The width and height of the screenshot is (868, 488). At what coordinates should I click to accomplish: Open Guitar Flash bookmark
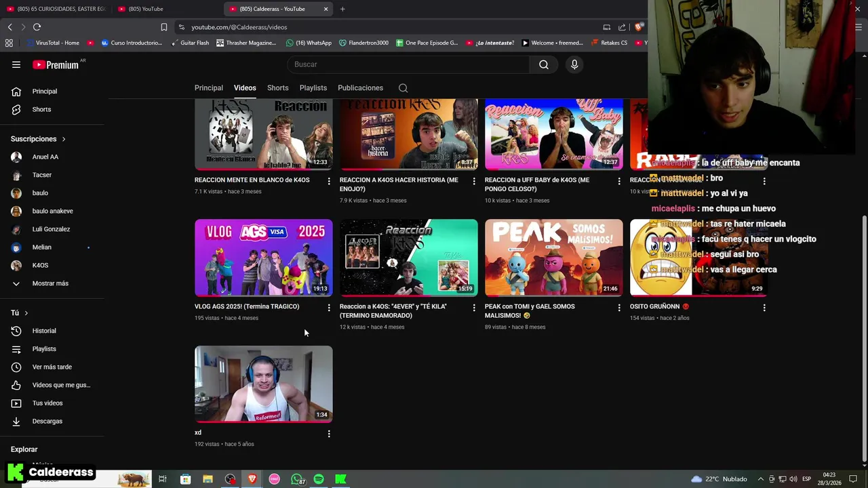pos(190,43)
